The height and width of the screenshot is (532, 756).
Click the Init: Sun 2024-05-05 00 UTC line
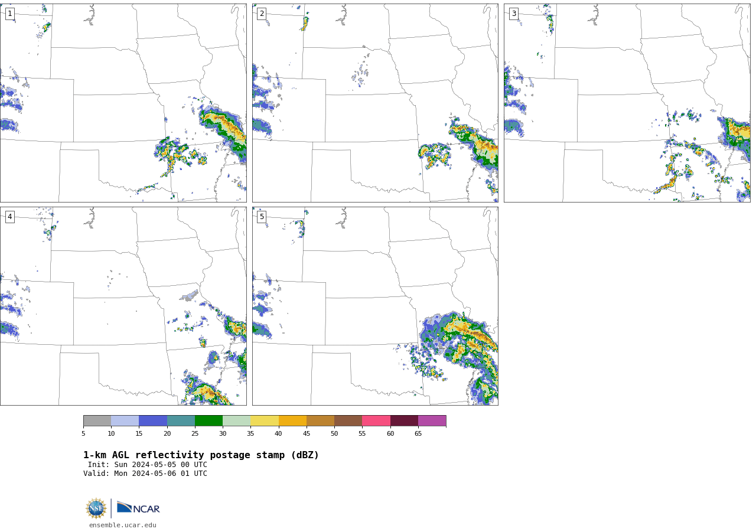click(x=148, y=465)
